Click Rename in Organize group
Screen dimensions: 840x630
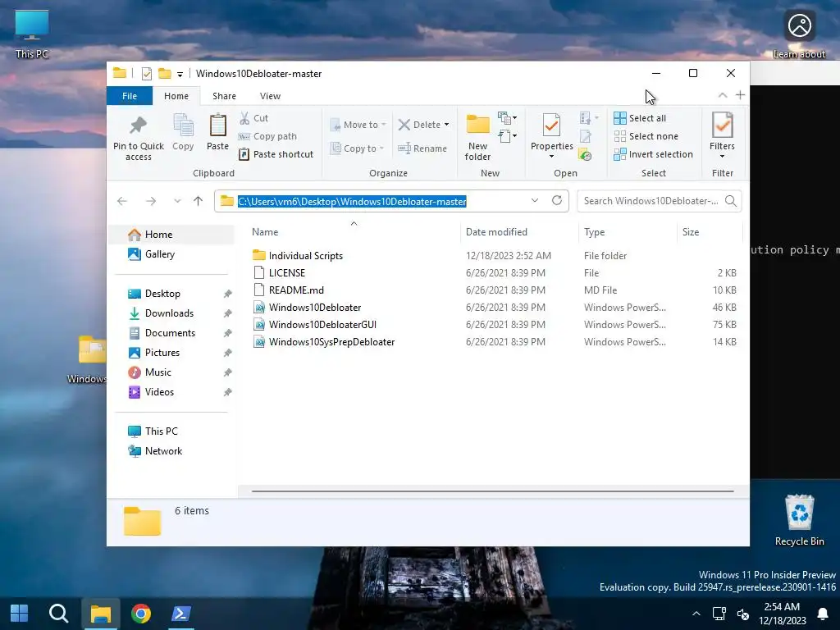[422, 148]
